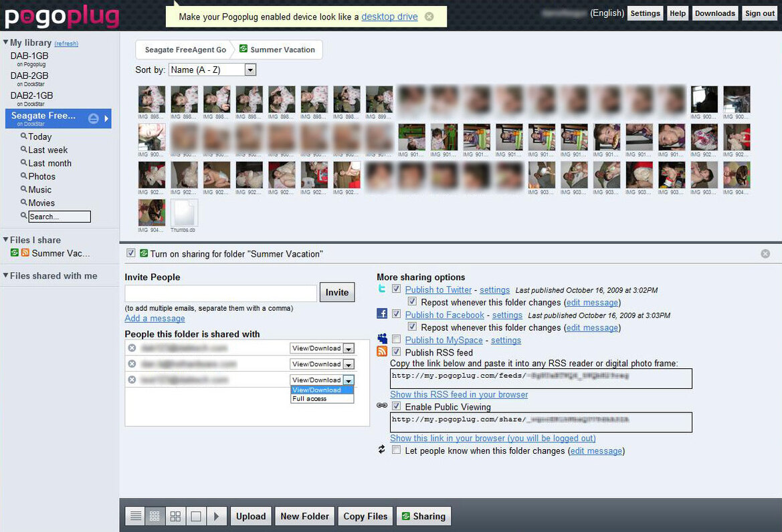The width and height of the screenshot is (782, 532).
Task: Open Settings in the top bar
Action: pyautogui.click(x=645, y=13)
